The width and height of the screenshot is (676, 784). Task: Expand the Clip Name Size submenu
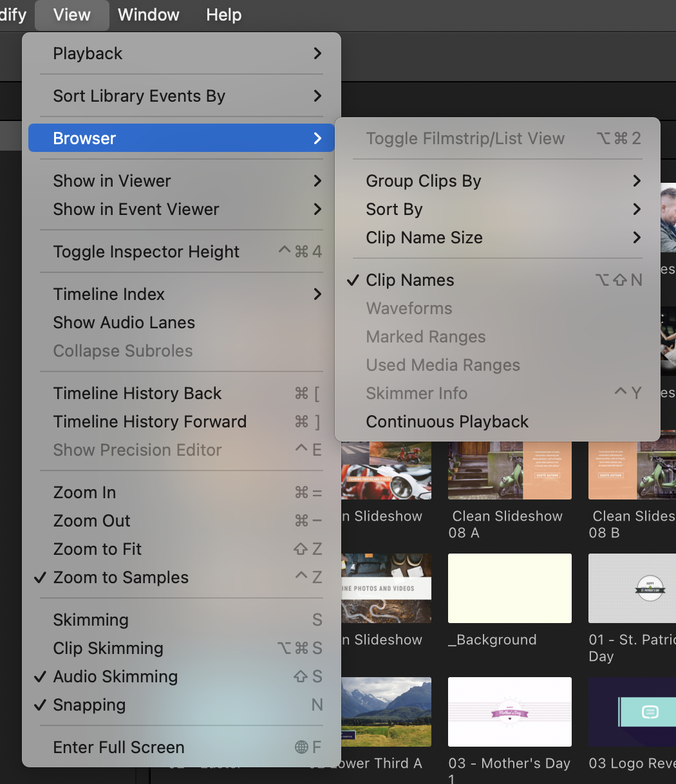[x=424, y=238]
